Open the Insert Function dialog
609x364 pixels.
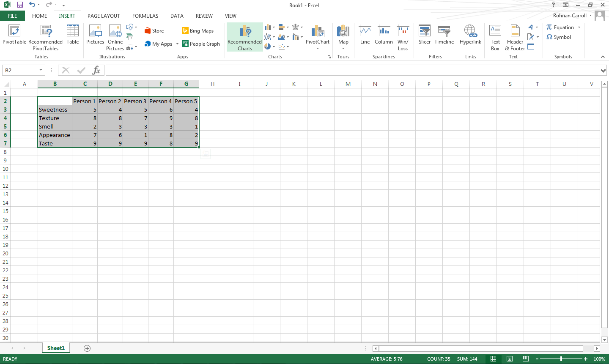click(96, 70)
